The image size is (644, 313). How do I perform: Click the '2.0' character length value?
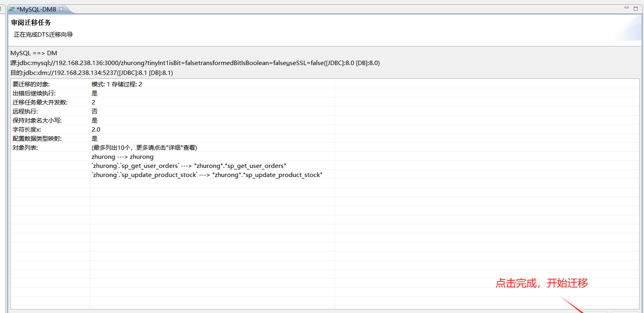click(96, 129)
